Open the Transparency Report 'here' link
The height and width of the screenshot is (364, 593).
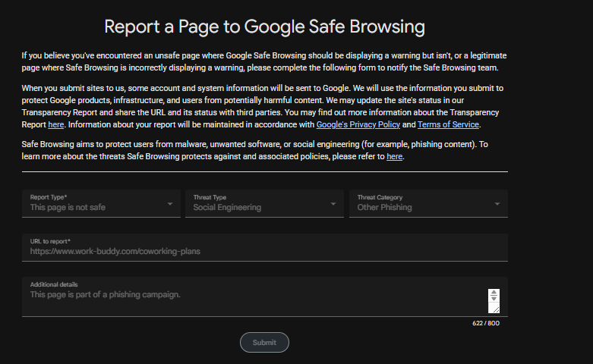pos(56,124)
